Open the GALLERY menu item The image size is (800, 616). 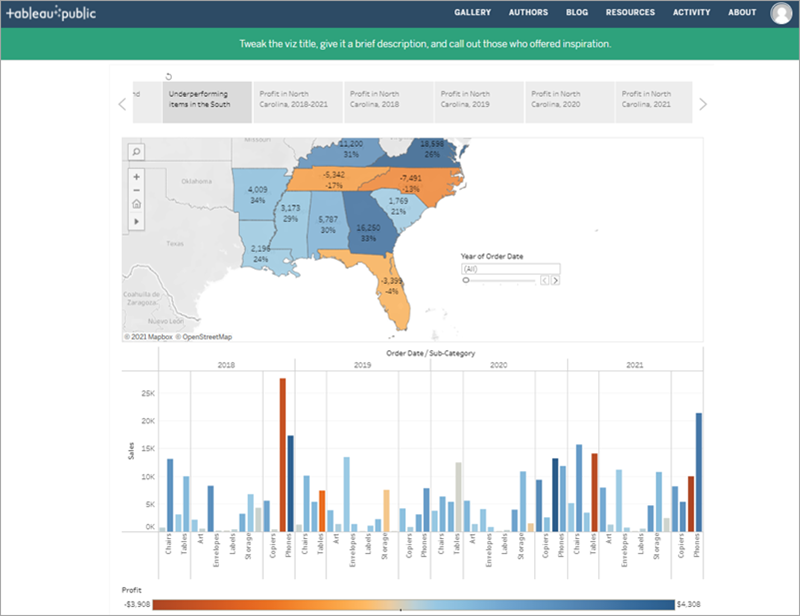(472, 13)
